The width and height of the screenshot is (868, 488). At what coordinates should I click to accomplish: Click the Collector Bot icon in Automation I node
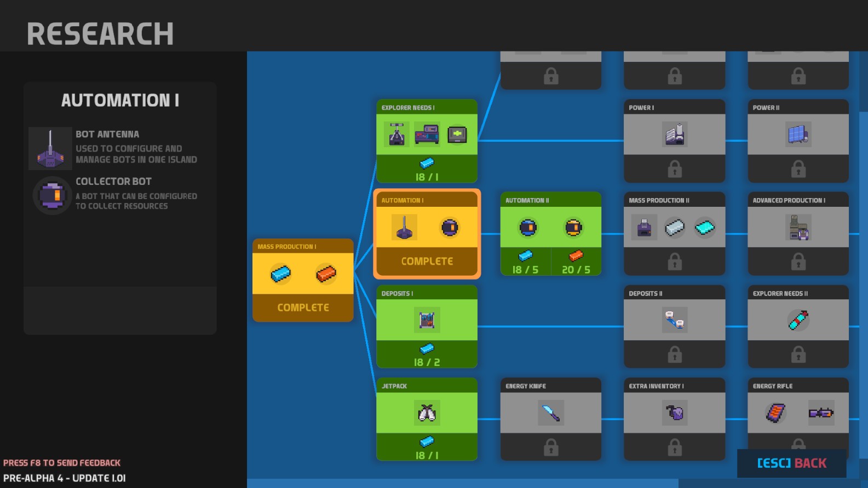[x=450, y=228]
